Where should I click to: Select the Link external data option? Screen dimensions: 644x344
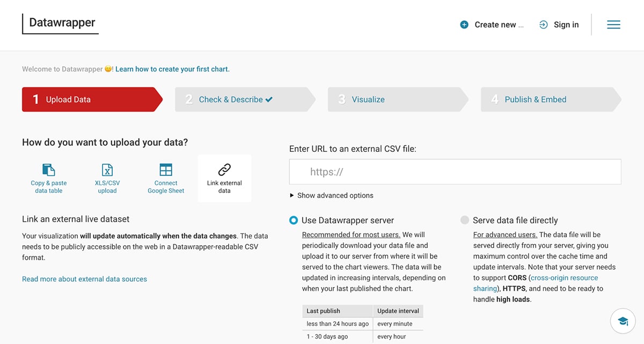tap(224, 178)
